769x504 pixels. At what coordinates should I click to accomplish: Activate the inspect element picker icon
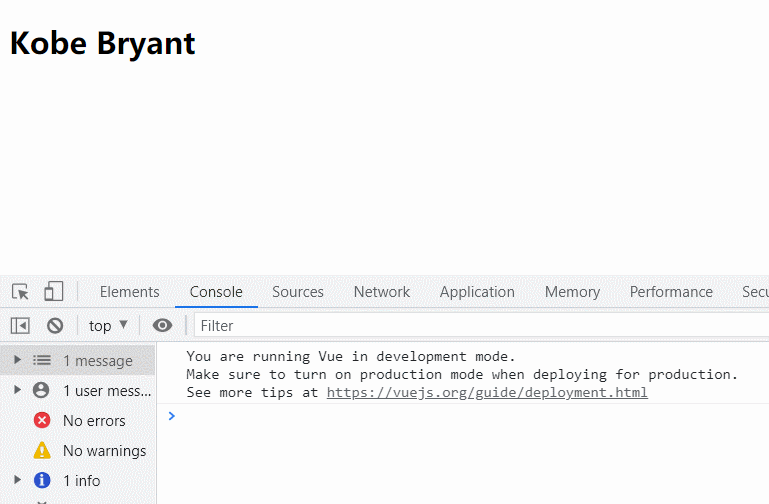tap(20, 292)
